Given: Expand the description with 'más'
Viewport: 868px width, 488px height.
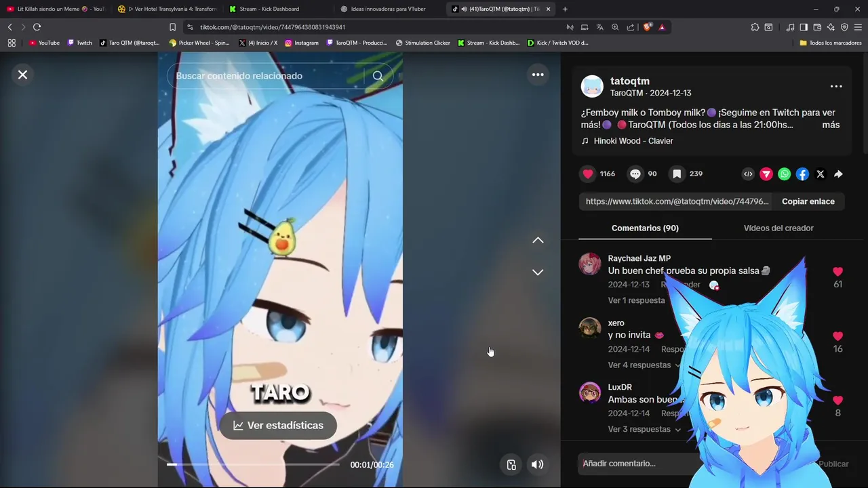Looking at the screenshot, I should [x=831, y=125].
